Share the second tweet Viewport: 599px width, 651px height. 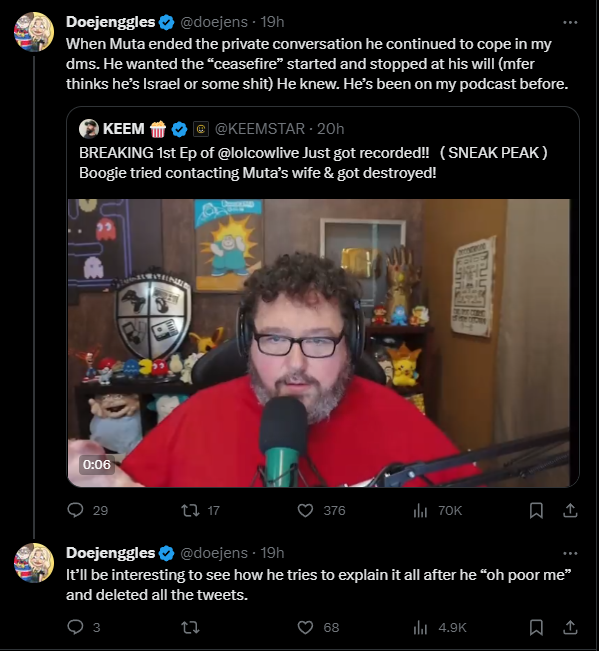click(570, 627)
